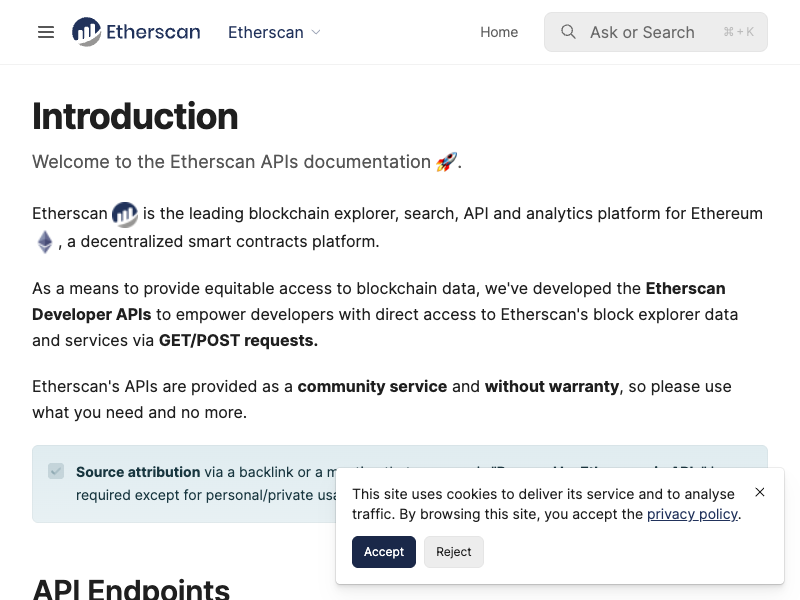Expand the Etherscan dropdown chevron

click(316, 32)
